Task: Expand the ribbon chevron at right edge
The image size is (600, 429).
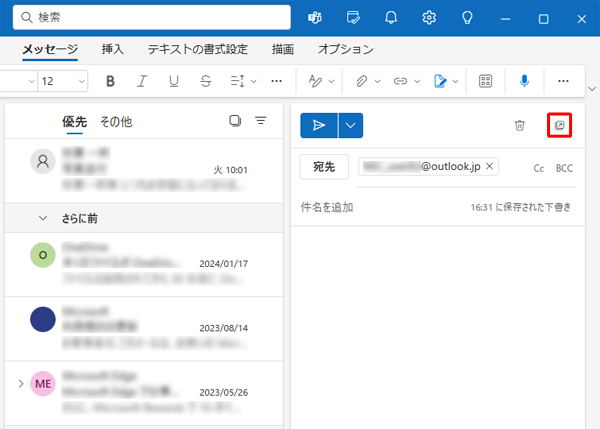Action: click(592, 89)
